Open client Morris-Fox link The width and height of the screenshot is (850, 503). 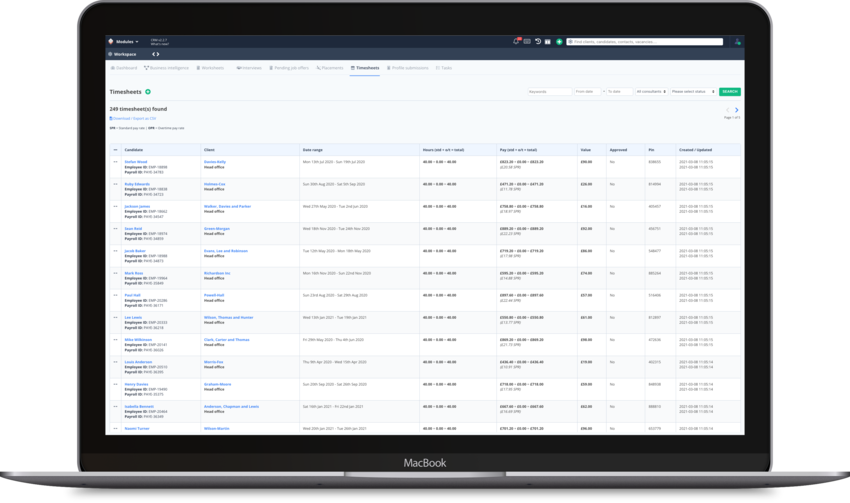coord(213,362)
